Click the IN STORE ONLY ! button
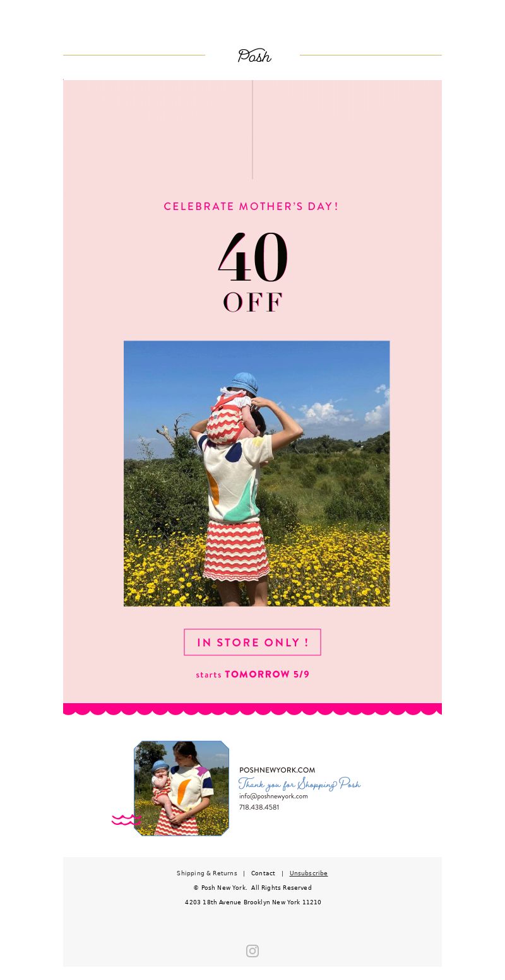 252,642
